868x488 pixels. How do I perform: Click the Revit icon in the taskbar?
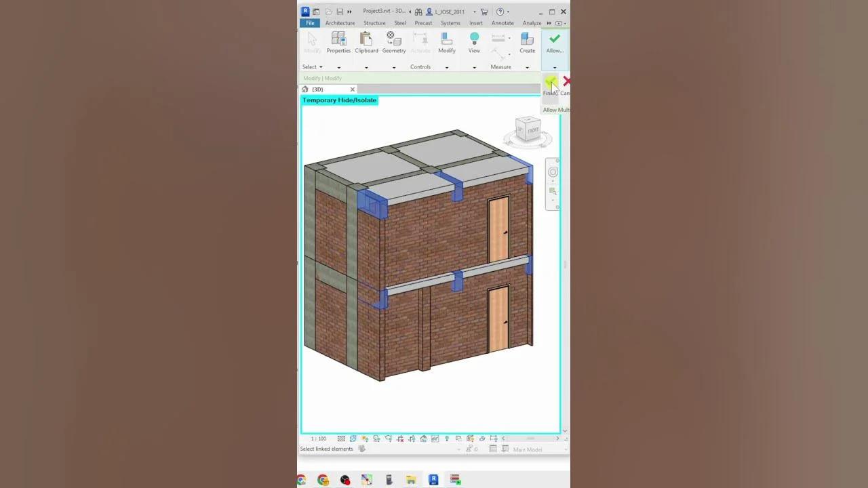[433, 480]
